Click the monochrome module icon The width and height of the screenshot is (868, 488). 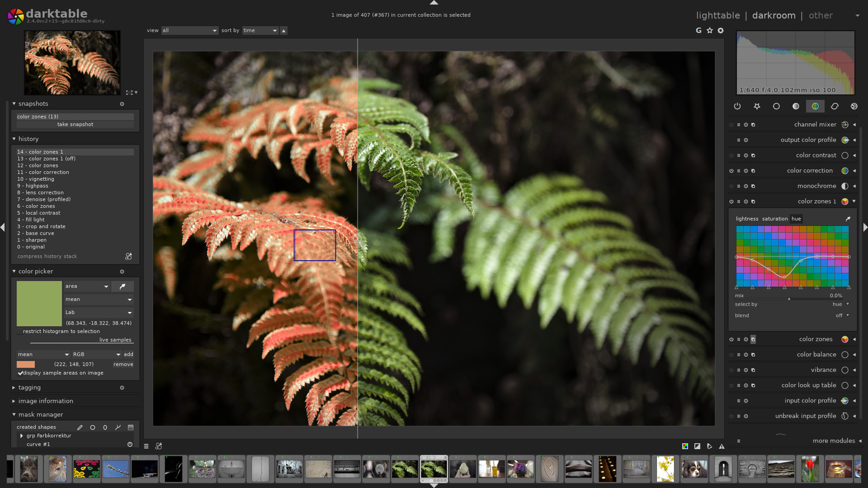[844, 186]
